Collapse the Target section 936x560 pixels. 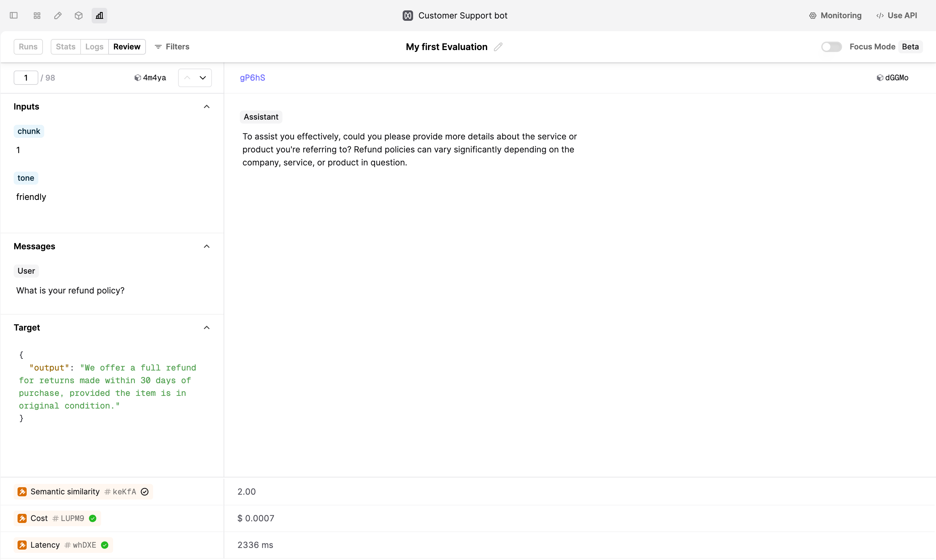tap(206, 328)
